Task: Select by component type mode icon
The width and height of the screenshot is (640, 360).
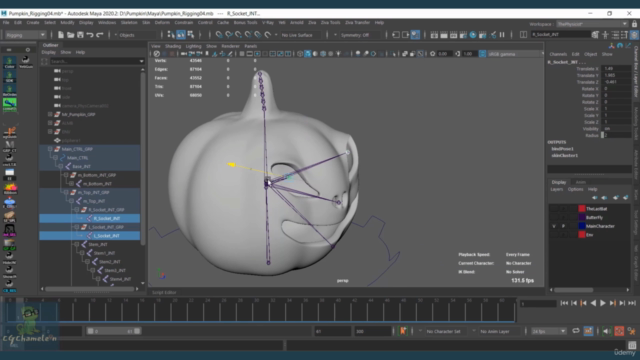Action: (x=191, y=35)
